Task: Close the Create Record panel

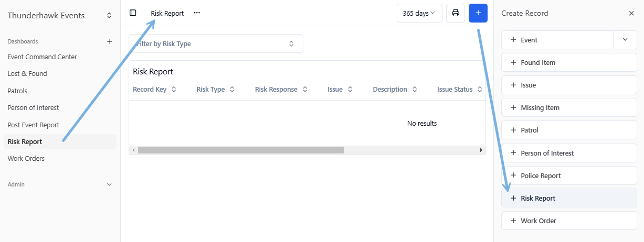Action: pos(631,13)
